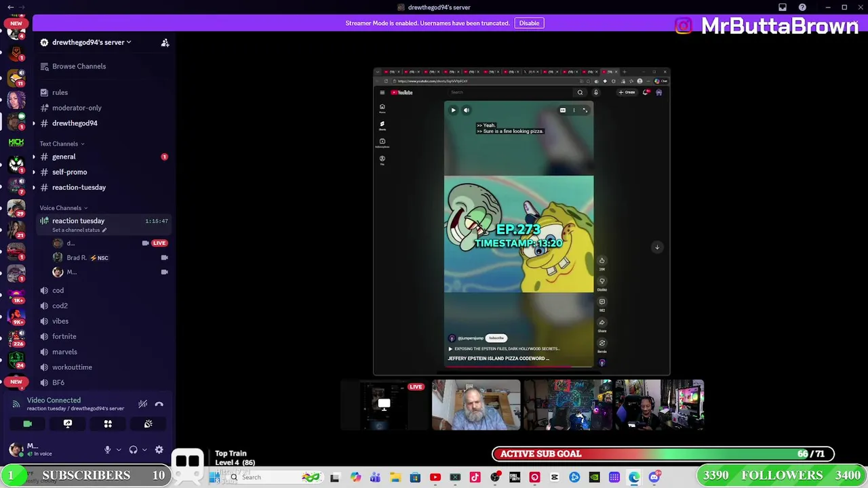This screenshot has width=868, height=488.
Task: Click the YouTube logo in the stream
Action: [x=401, y=93]
